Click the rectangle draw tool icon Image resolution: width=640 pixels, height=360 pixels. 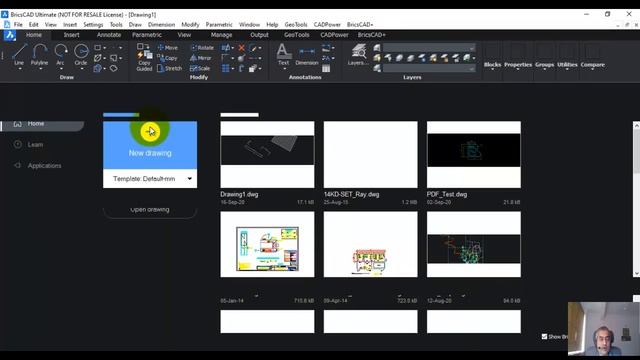coord(98,48)
